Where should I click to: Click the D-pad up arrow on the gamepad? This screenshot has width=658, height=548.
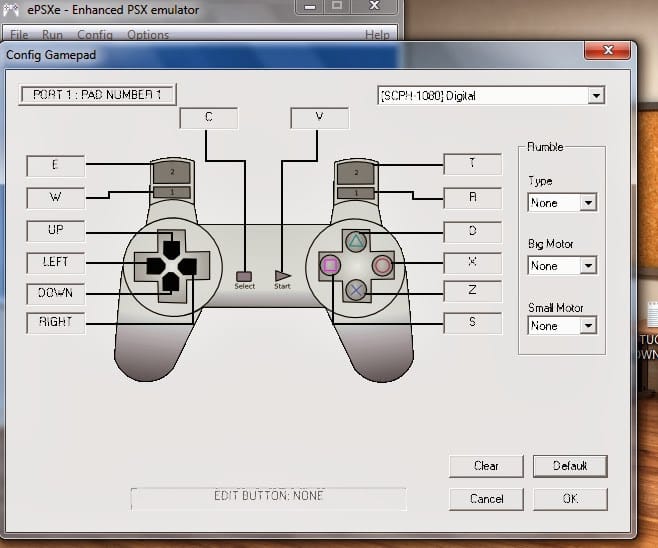(x=171, y=248)
